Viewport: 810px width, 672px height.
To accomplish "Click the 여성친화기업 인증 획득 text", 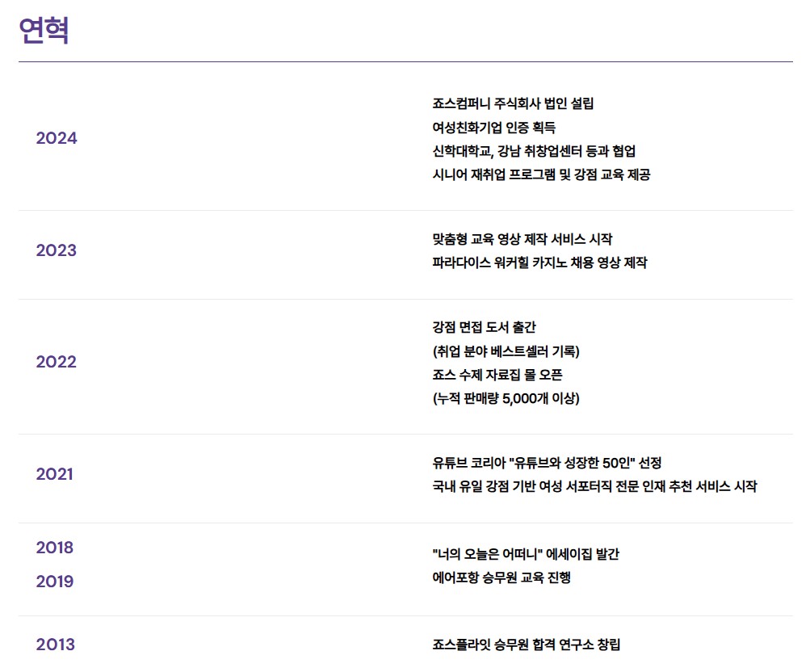I will tap(494, 128).
